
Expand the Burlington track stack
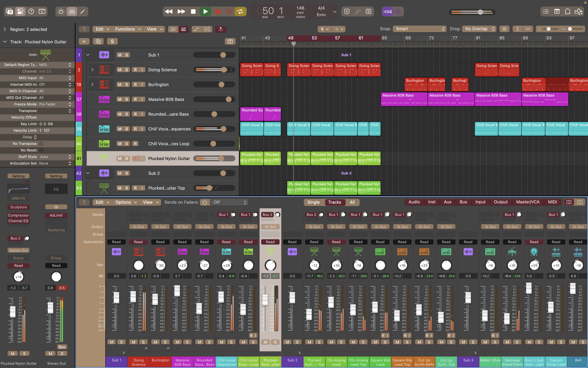tap(92, 84)
